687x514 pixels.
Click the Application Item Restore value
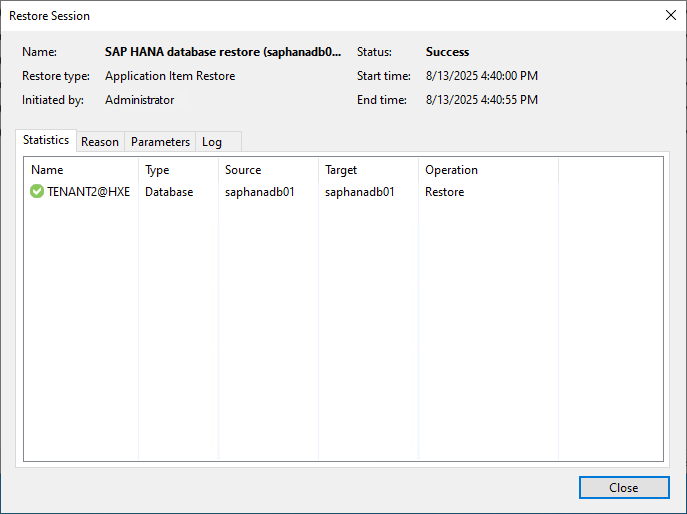pos(170,76)
